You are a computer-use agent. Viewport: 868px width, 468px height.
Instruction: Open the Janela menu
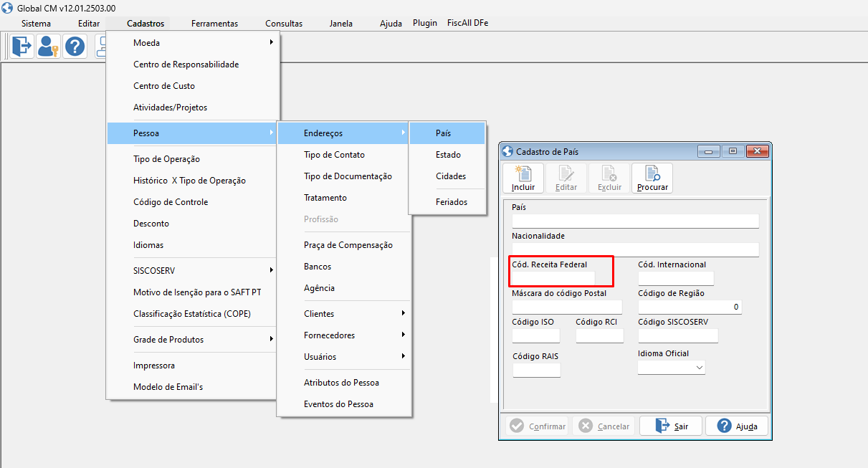pyautogui.click(x=341, y=24)
